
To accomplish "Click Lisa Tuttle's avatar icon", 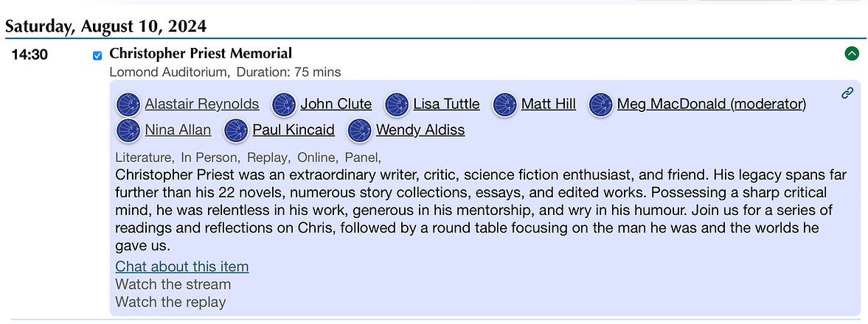I will (x=397, y=105).
